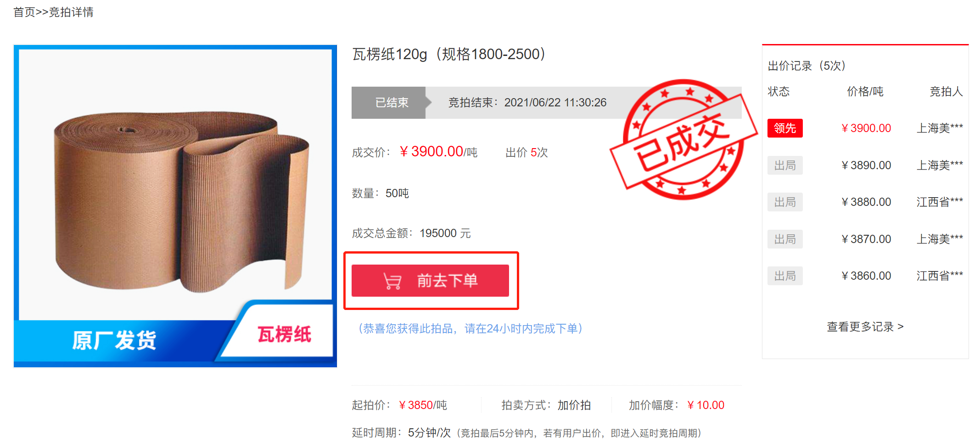The image size is (980, 448).
Task: Click the 出局 badge for ¥3880.00 bid
Action: (785, 202)
